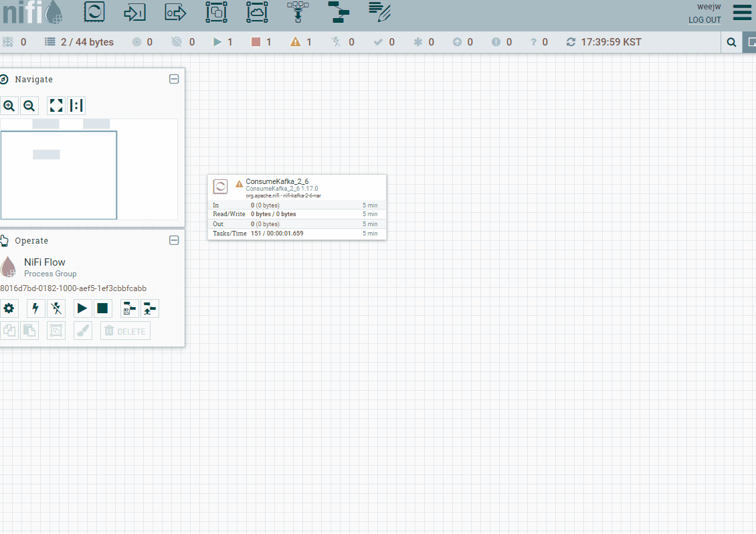This screenshot has width=756, height=534.
Task: Click the Enable lightning bolt icon
Action: (35, 308)
